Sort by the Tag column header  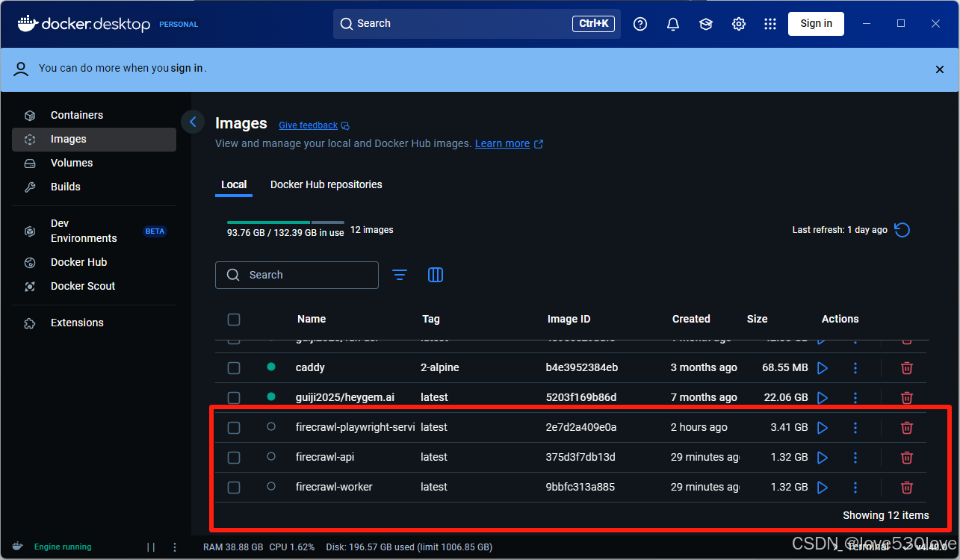click(431, 319)
